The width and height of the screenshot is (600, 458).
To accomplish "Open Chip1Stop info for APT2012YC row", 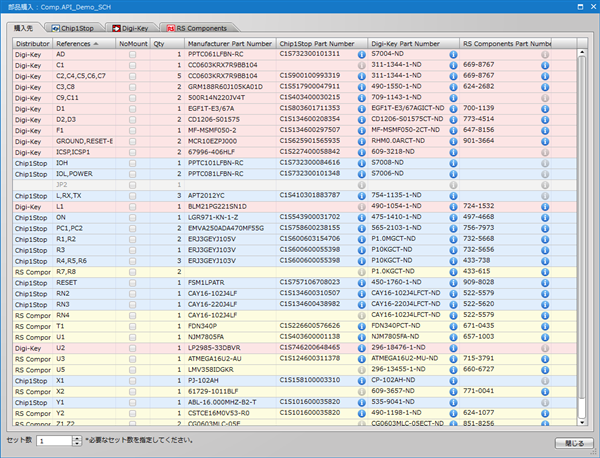I will pyautogui.click(x=362, y=196).
